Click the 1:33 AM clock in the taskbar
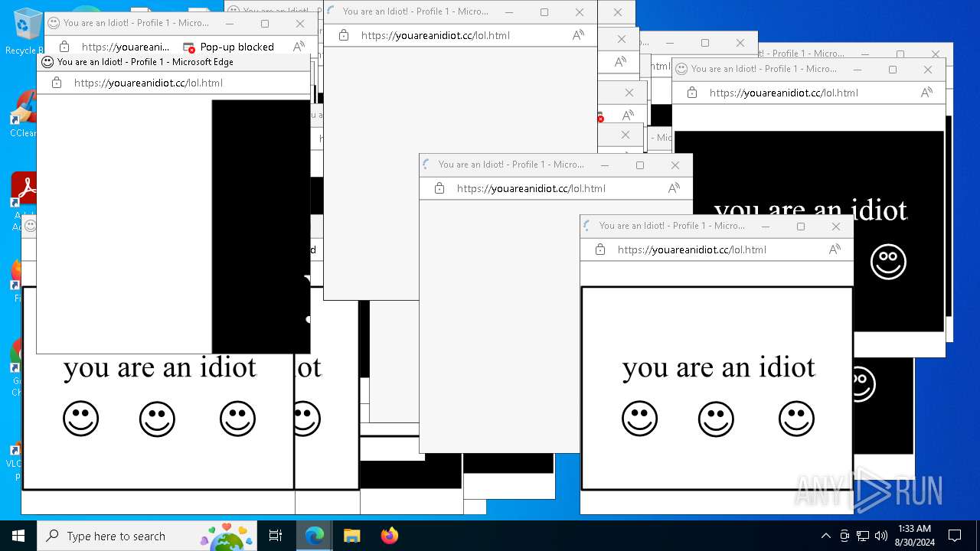The width and height of the screenshot is (980, 551). coord(914,529)
